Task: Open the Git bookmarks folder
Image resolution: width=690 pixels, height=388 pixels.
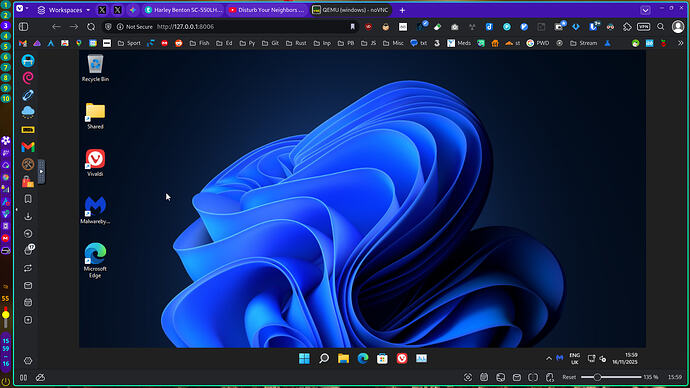Action: (271, 43)
